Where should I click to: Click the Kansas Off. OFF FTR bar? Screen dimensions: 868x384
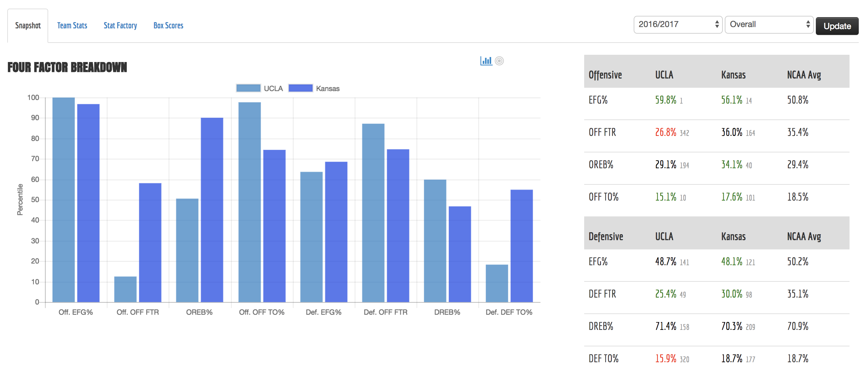[150, 242]
